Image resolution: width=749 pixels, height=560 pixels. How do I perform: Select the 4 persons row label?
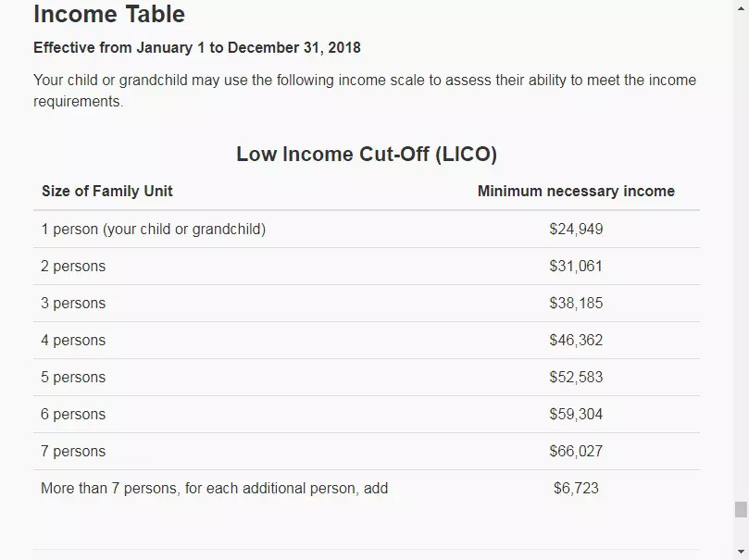[x=73, y=341]
